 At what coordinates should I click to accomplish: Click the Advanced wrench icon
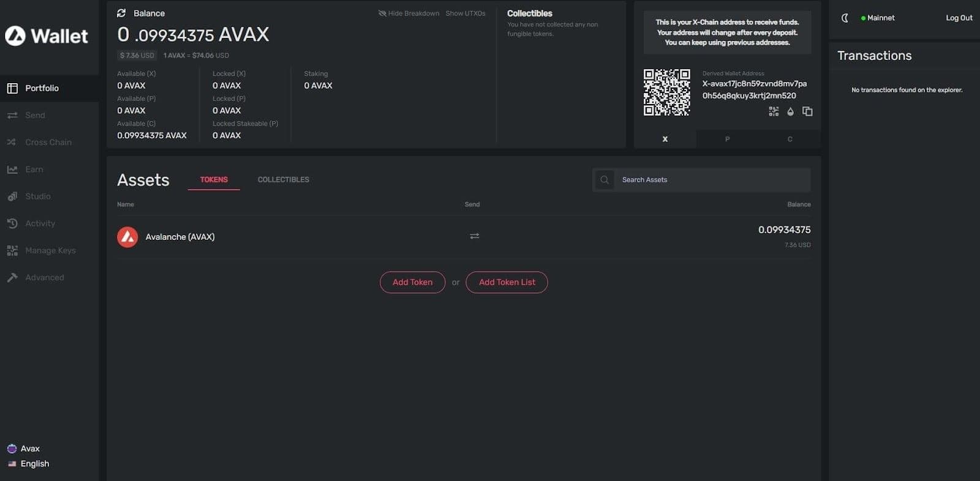(x=12, y=277)
